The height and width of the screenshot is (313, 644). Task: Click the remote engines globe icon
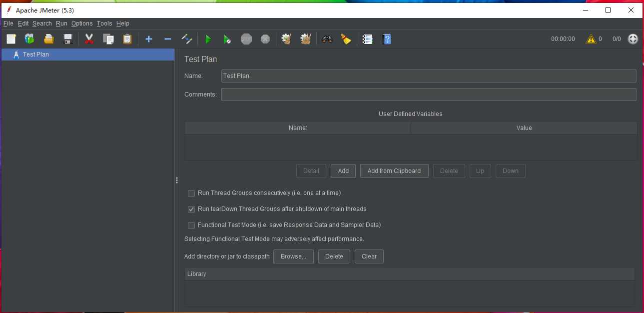click(x=633, y=39)
